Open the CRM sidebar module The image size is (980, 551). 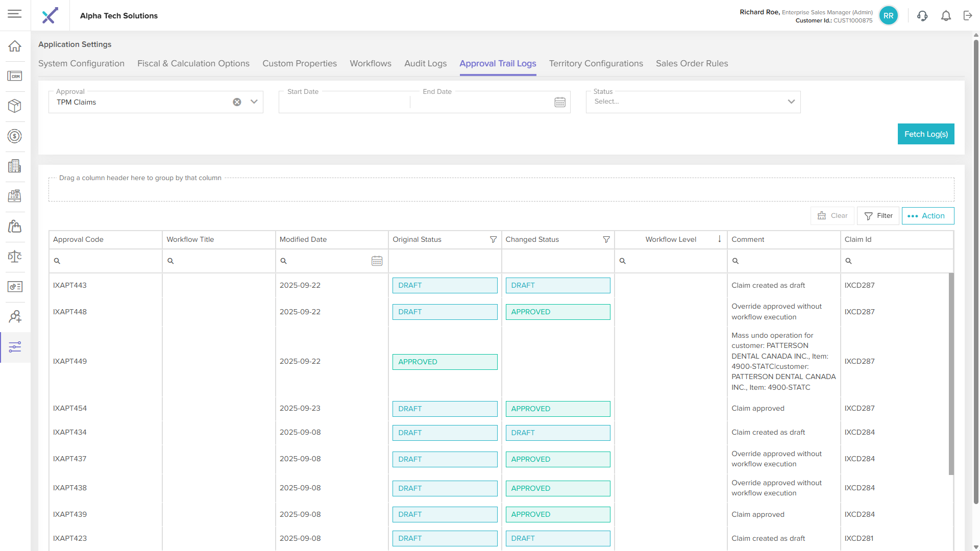[x=15, y=76]
